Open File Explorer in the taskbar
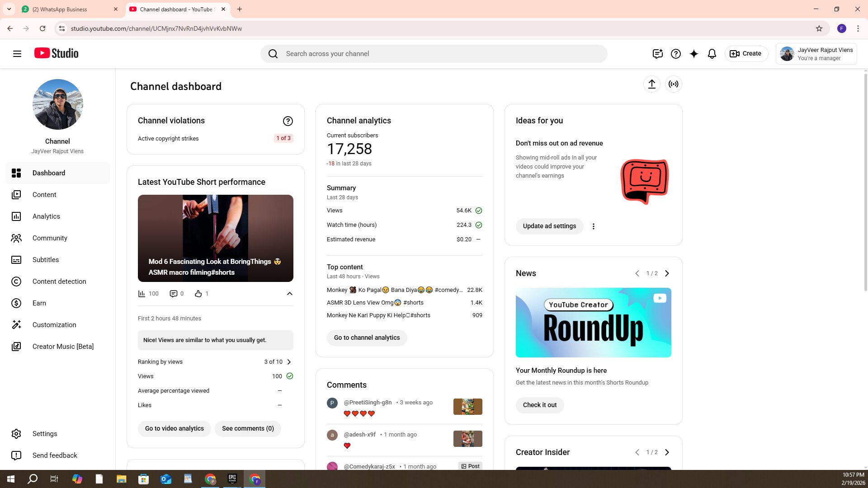 (121, 479)
